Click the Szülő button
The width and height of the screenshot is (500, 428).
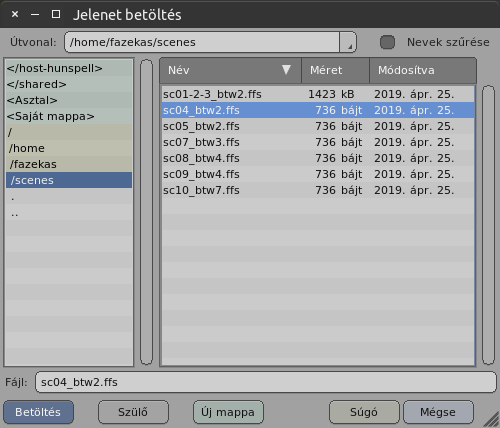[x=133, y=412]
